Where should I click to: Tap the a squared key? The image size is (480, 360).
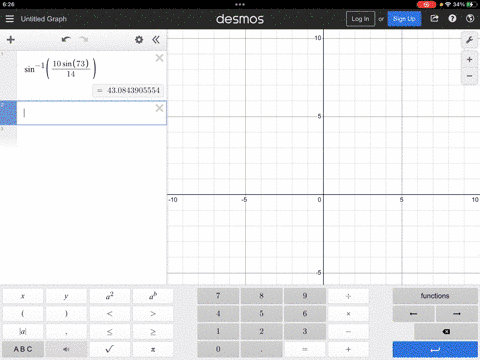coord(110,296)
